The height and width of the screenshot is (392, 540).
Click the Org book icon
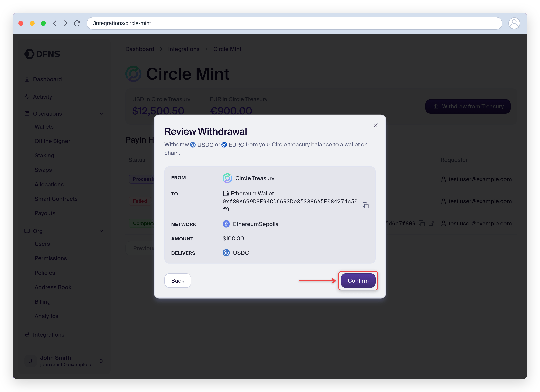click(27, 231)
